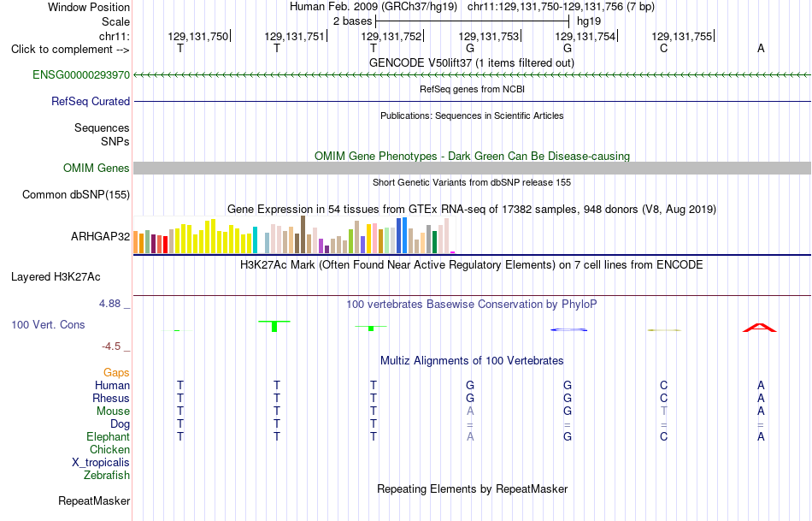Click the chr11: ruler label
Image resolution: width=812 pixels, height=521 pixels.
coord(114,36)
